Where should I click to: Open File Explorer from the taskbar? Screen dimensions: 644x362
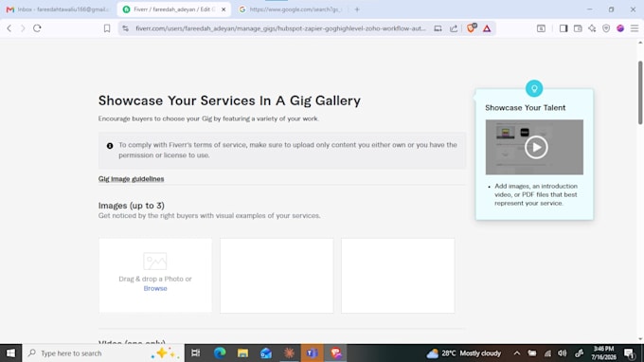click(x=242, y=353)
